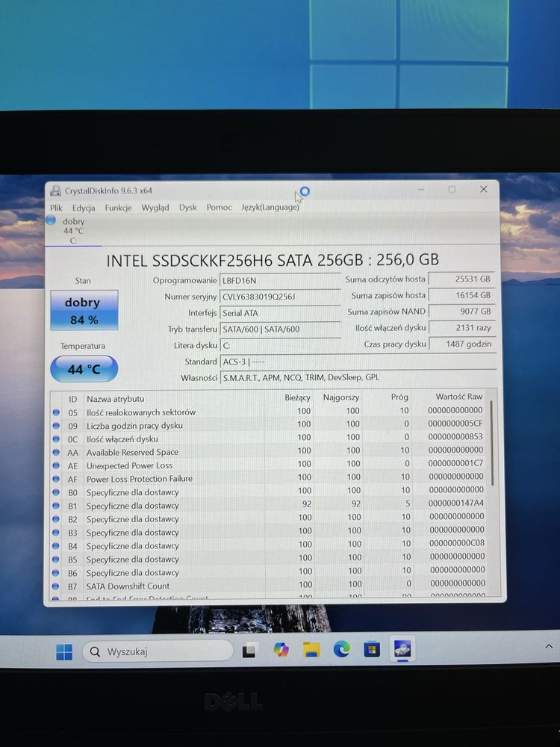Select the Liczba godzin pracy dysku row
Screen dimensions: 560x747
coord(270,424)
